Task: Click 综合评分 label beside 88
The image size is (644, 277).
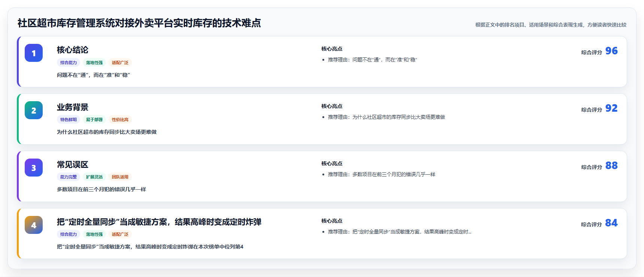Action: (x=592, y=167)
